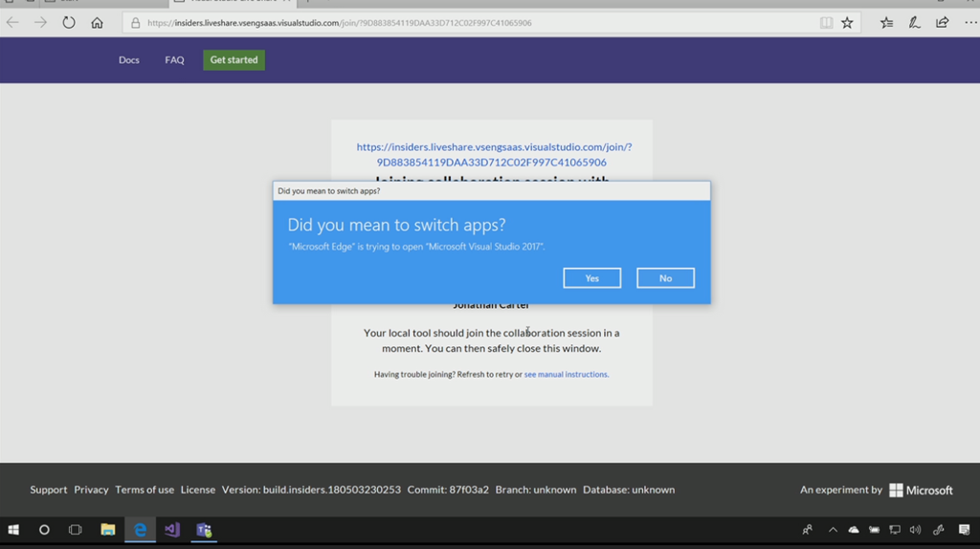Open File Explorer from taskbar

pos(107,530)
